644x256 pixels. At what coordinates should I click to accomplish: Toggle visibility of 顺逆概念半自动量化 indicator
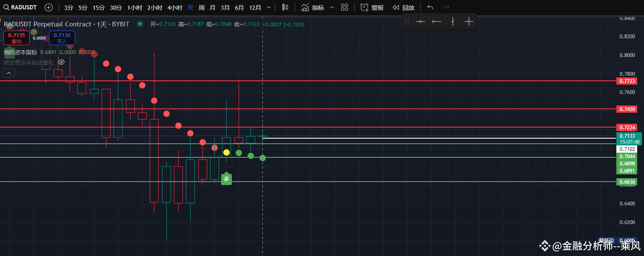pyautogui.click(x=60, y=63)
